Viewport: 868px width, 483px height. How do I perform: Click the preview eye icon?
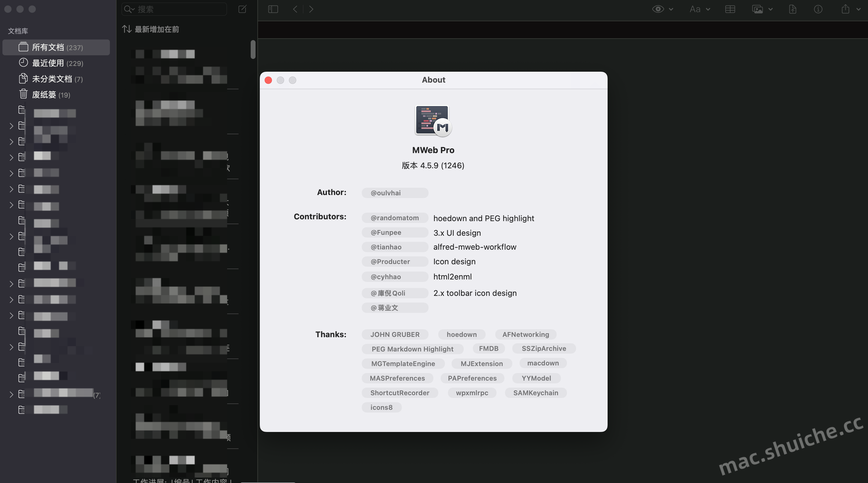658,9
